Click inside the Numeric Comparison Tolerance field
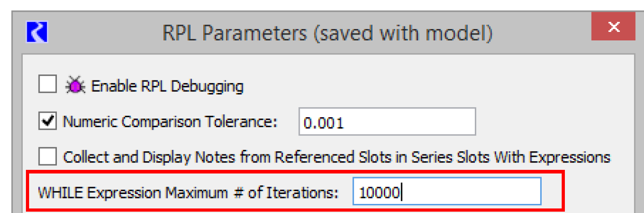The width and height of the screenshot is (644, 213). click(387, 122)
